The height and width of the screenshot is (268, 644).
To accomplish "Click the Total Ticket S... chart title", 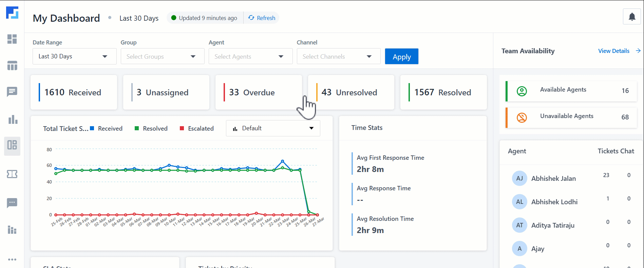I will tap(65, 129).
